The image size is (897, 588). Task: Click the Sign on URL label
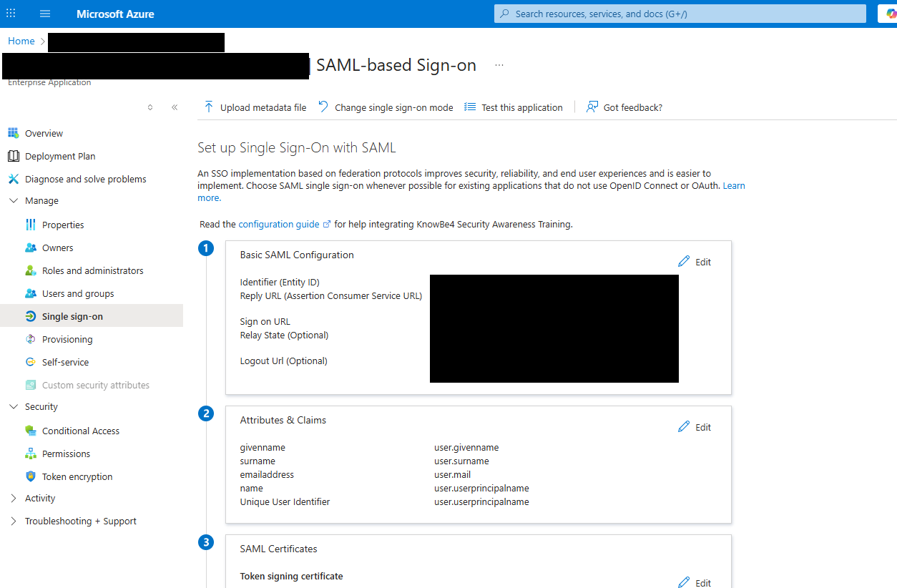coord(265,321)
